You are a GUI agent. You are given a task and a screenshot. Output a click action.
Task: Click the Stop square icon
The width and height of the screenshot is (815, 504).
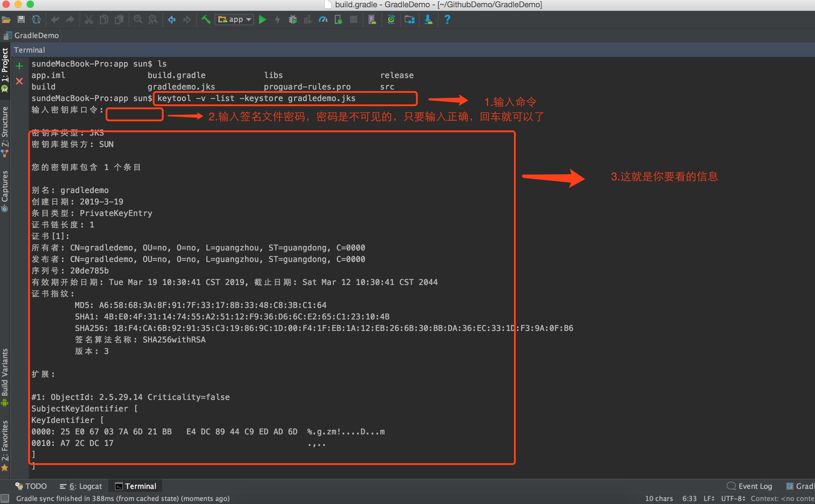[x=354, y=20]
